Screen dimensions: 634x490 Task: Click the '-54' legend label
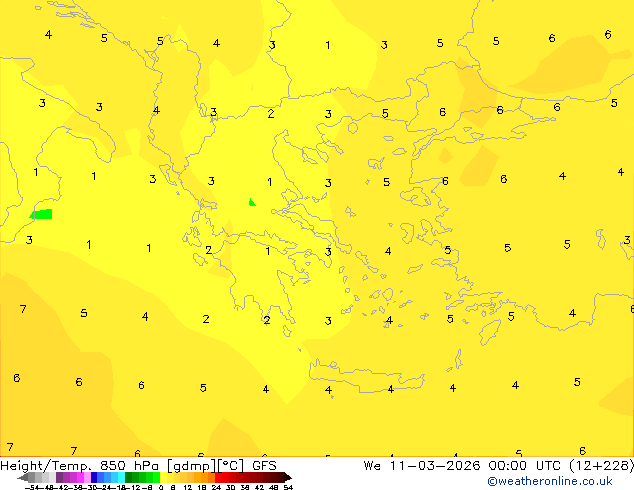32,487
